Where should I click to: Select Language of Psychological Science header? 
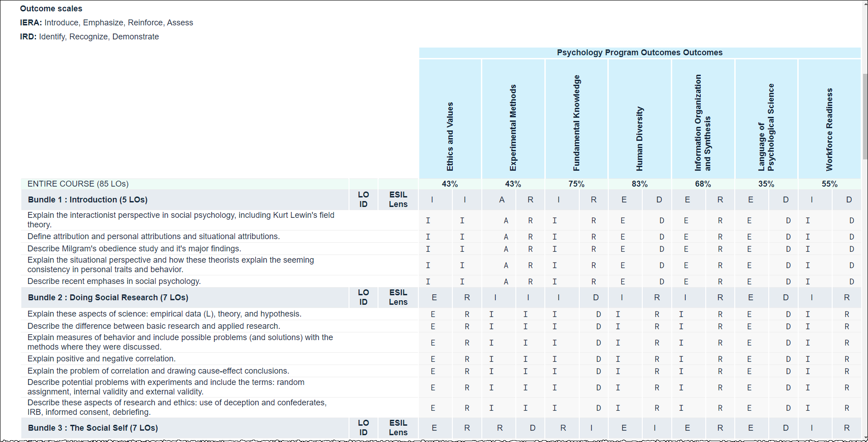coord(766,127)
